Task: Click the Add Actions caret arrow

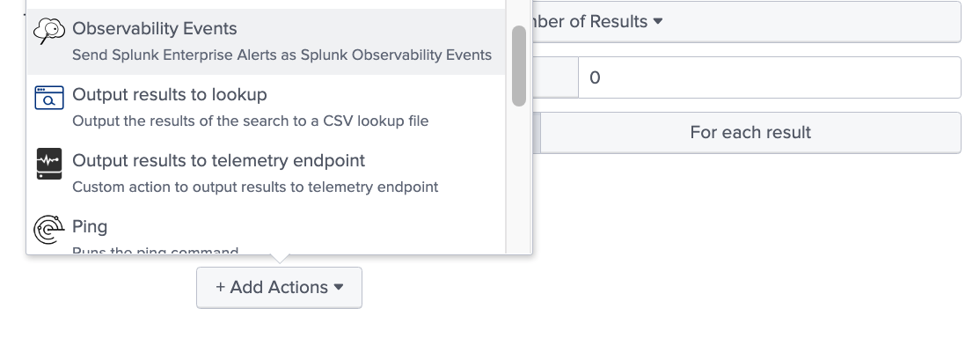Action: pos(339,287)
